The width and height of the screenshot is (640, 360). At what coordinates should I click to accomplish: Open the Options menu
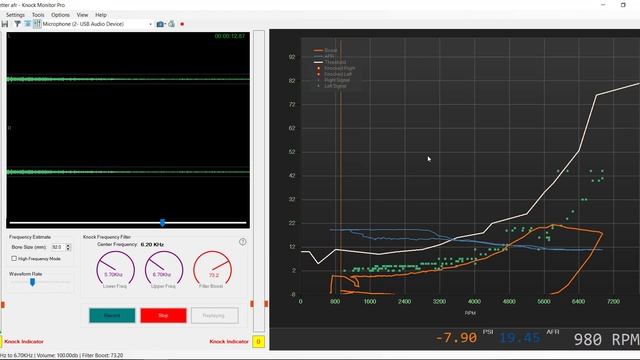click(60, 15)
